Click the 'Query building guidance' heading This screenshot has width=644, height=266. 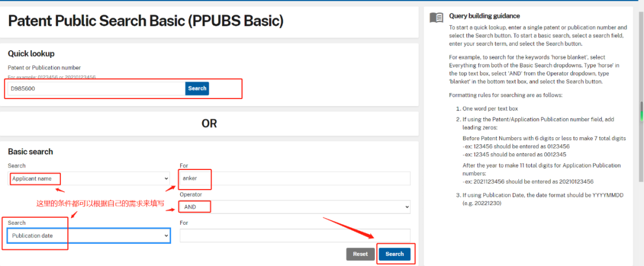point(484,16)
